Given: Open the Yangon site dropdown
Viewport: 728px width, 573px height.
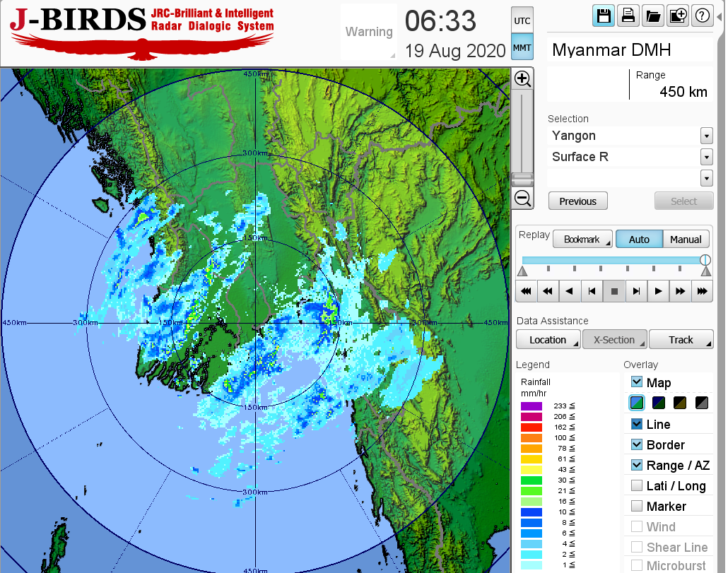Looking at the screenshot, I should pos(706,136).
